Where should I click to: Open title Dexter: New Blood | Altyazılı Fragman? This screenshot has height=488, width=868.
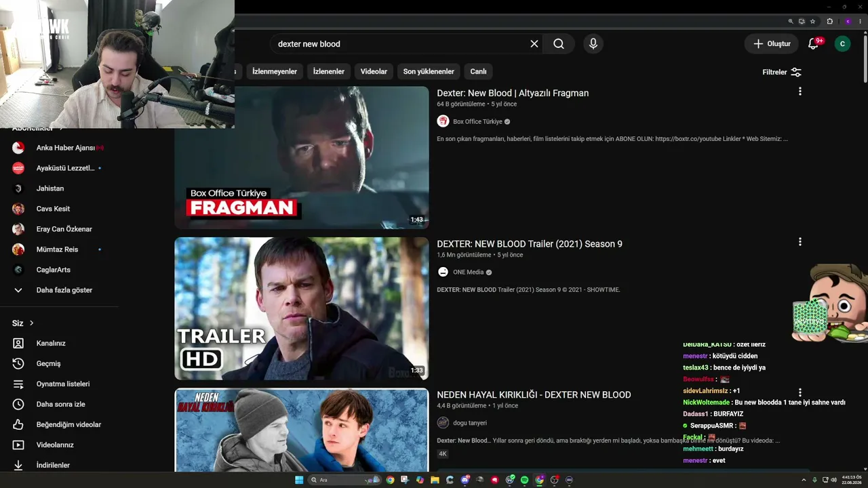pyautogui.click(x=513, y=94)
